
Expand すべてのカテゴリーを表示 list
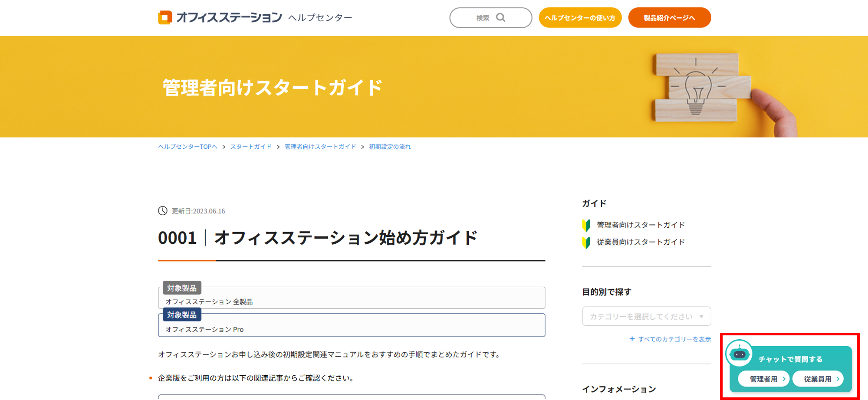tap(674, 339)
